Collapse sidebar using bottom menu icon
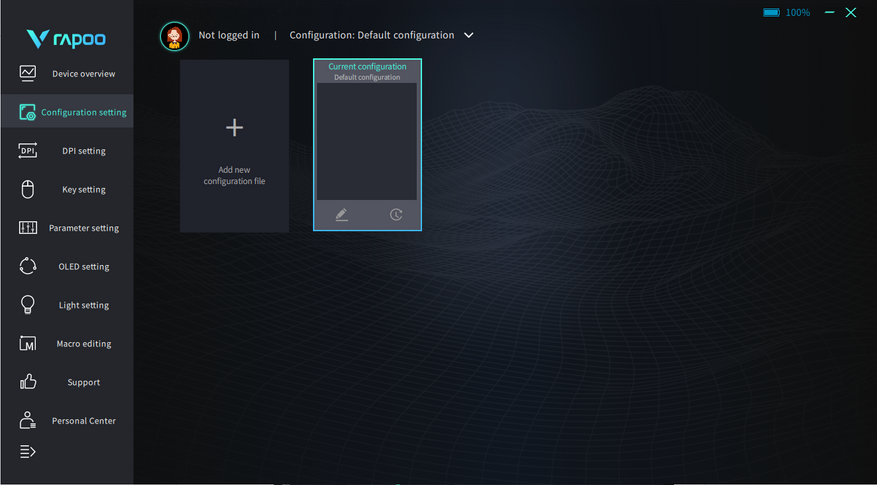 tap(27, 451)
